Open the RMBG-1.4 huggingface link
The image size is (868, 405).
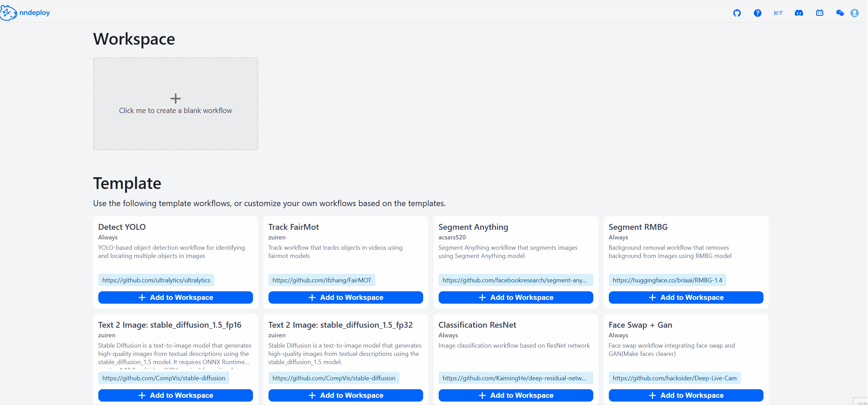click(667, 280)
